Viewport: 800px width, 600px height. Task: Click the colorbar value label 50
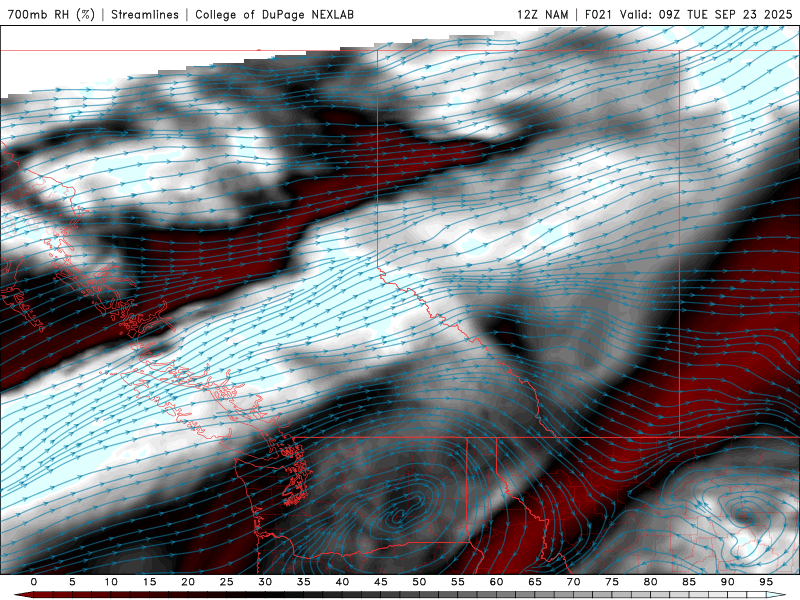pyautogui.click(x=419, y=582)
